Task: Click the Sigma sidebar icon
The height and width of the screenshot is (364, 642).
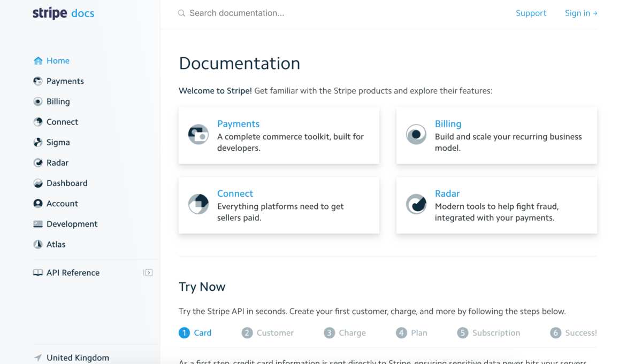Action: pos(38,142)
